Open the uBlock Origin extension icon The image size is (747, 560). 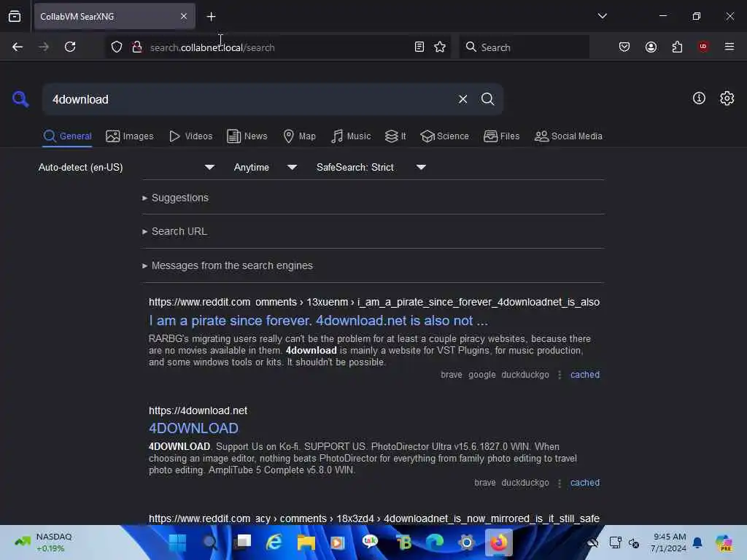point(703,46)
